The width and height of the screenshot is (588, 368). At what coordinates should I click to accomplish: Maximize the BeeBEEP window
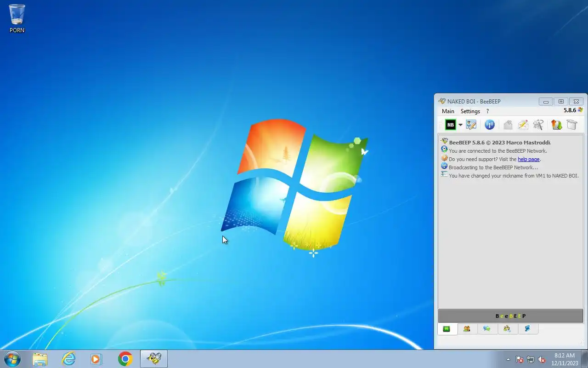click(561, 101)
